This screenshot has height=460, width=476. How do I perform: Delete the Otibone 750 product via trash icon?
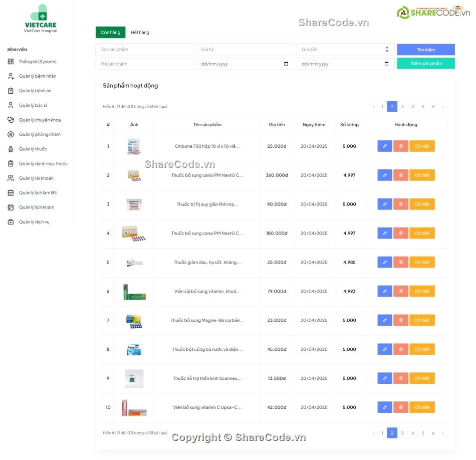[401, 146]
